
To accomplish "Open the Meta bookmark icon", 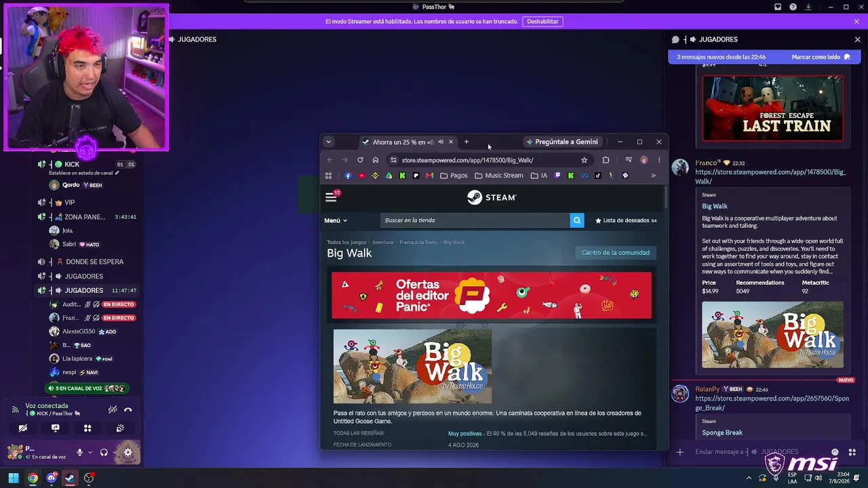I will [584, 176].
